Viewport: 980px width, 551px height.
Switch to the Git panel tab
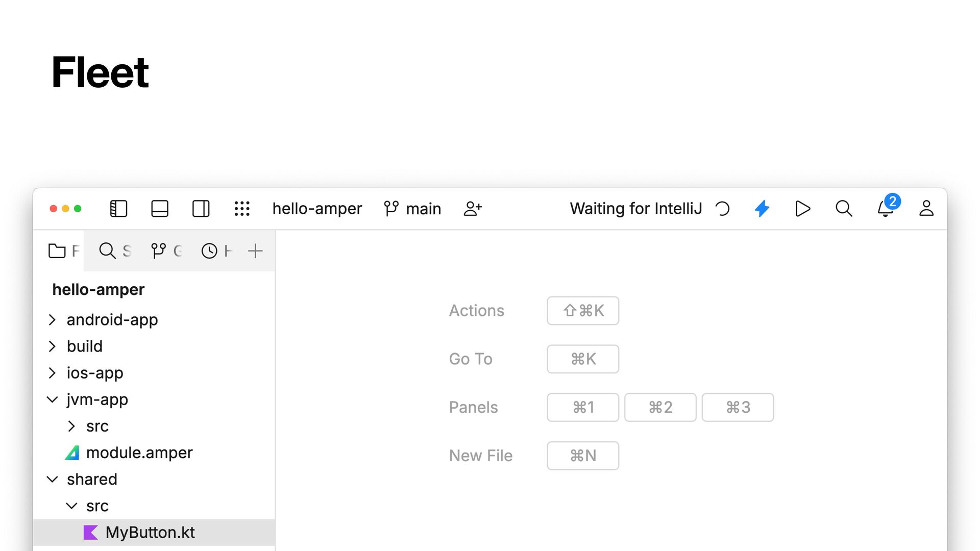pos(166,251)
